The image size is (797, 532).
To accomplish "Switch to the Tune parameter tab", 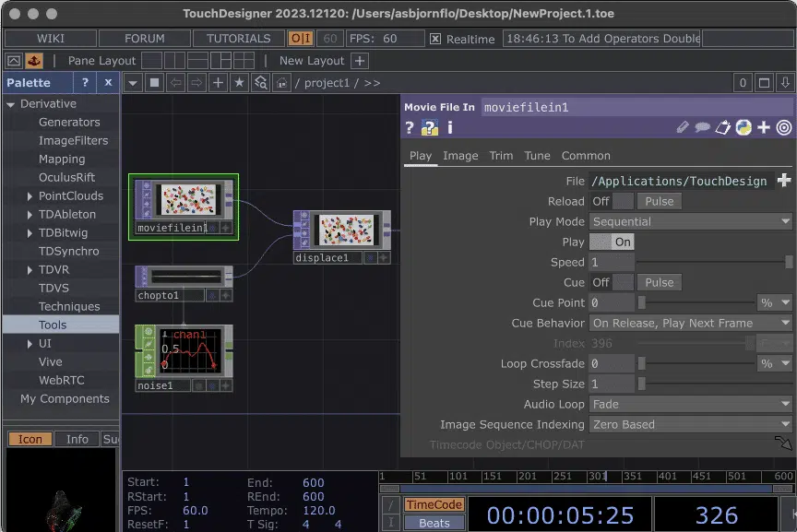I will pos(537,156).
